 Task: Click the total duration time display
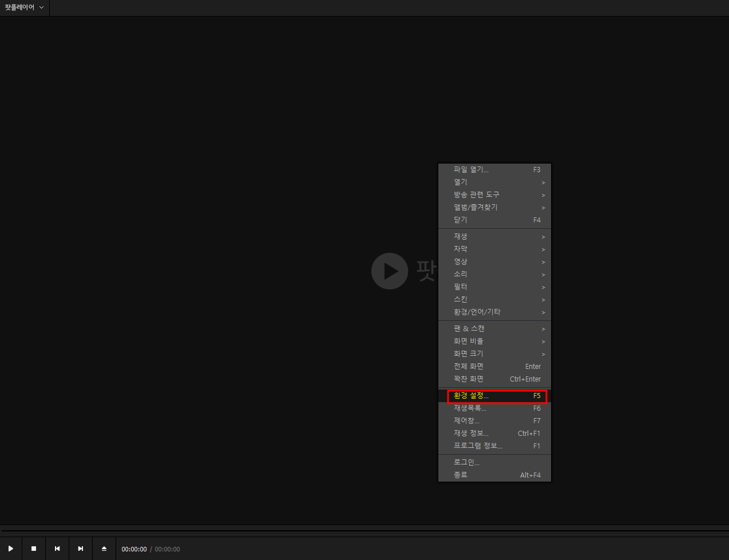(x=167, y=549)
